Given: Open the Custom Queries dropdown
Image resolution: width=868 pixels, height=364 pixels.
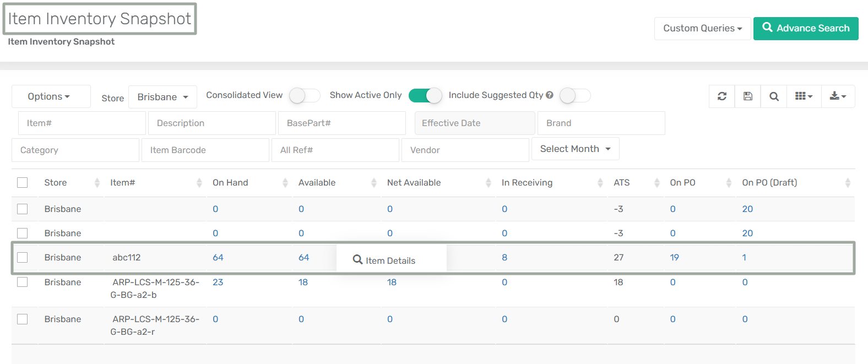Looking at the screenshot, I should [702, 29].
